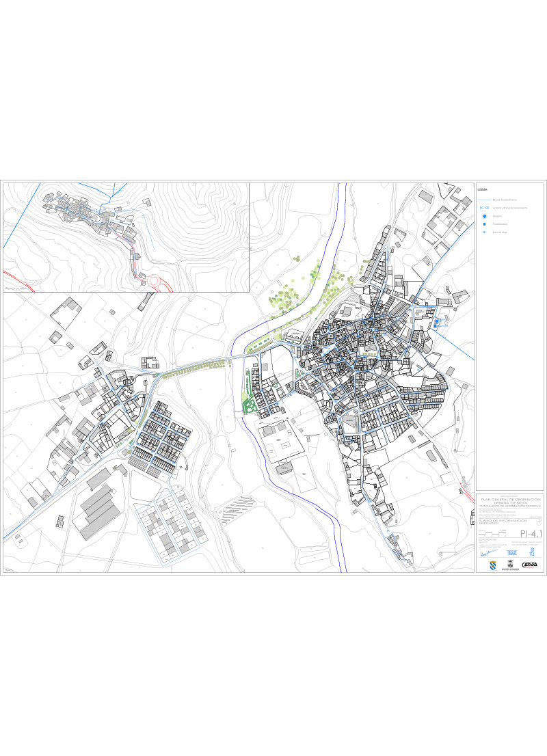547x756 pixels.
Task: Click the bottom-most small blue legend symbol
Action: (x=484, y=232)
